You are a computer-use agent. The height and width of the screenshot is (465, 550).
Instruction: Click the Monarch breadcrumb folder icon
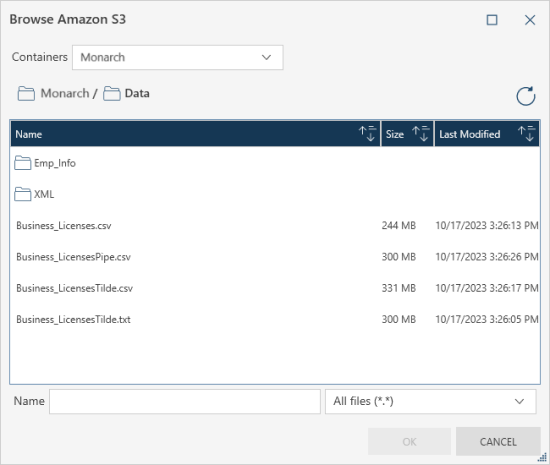(26, 94)
